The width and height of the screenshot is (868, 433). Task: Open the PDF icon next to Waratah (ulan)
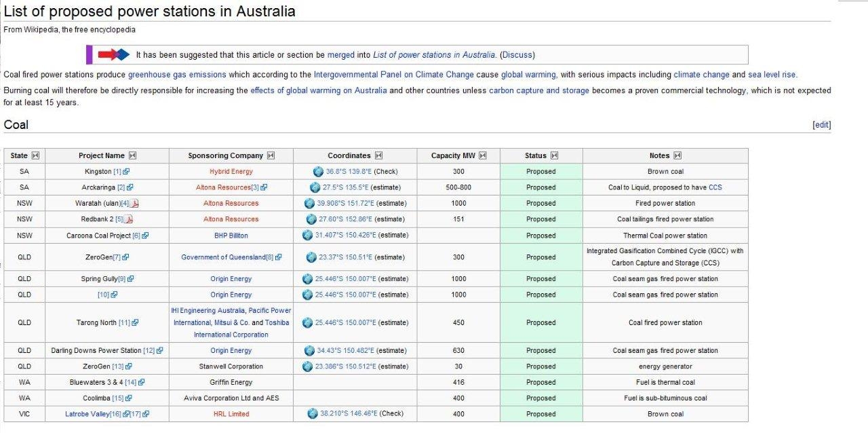(134, 204)
